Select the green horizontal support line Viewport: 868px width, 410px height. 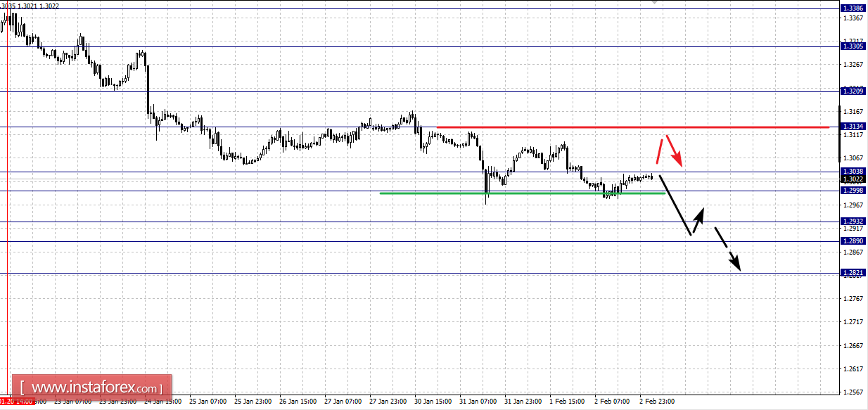(x=522, y=193)
